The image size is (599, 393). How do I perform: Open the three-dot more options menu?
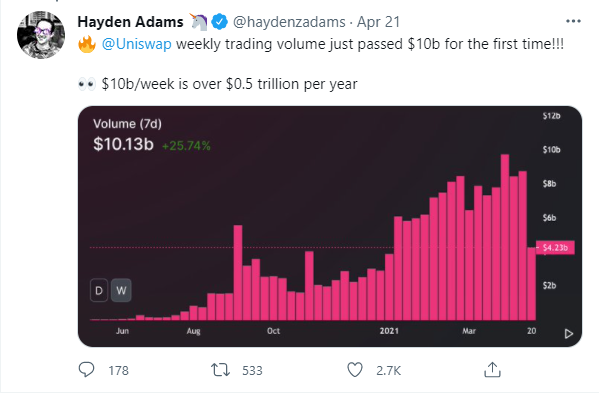[573, 21]
